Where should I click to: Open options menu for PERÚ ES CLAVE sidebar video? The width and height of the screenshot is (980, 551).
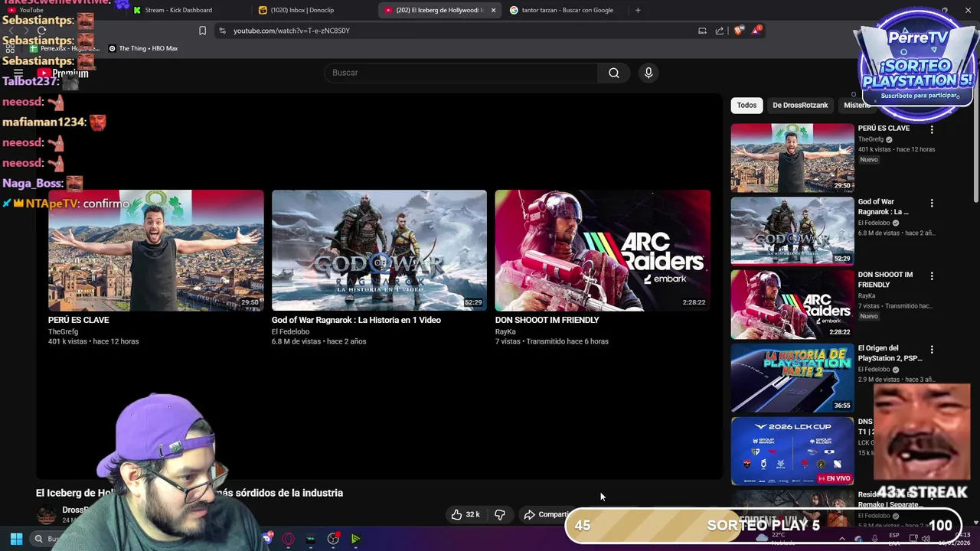pyautogui.click(x=932, y=130)
